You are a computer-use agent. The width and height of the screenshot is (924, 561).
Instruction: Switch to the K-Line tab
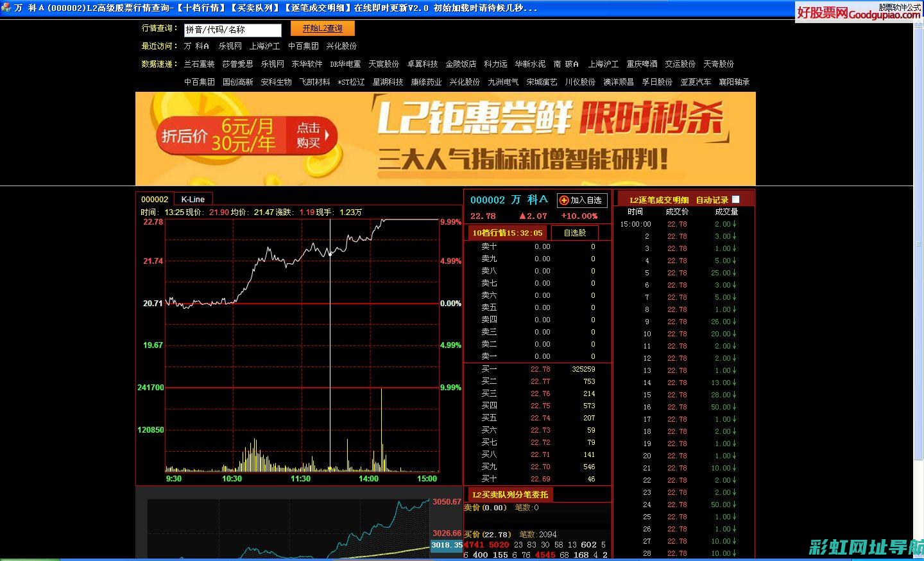[193, 200]
